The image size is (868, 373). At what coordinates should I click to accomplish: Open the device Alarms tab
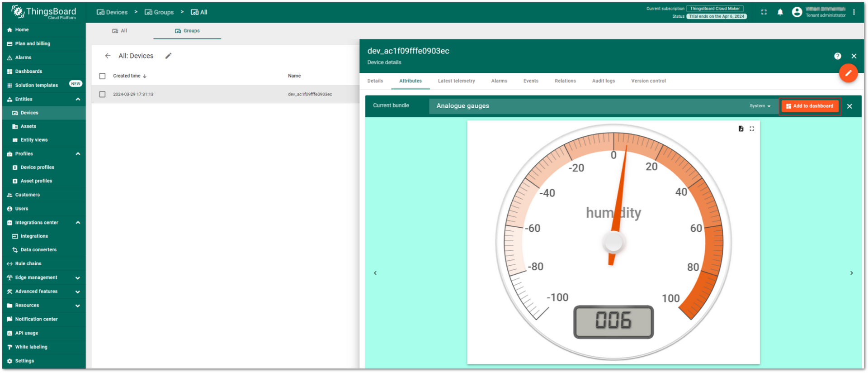[x=499, y=81]
